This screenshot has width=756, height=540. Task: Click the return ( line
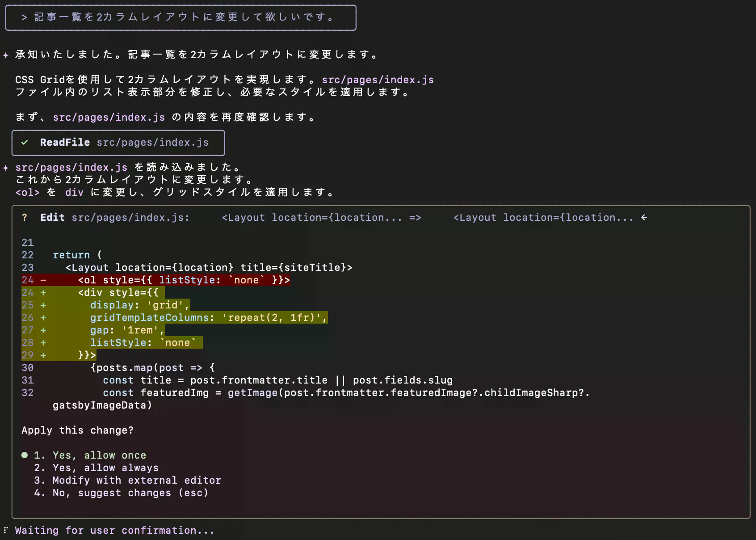pos(77,255)
